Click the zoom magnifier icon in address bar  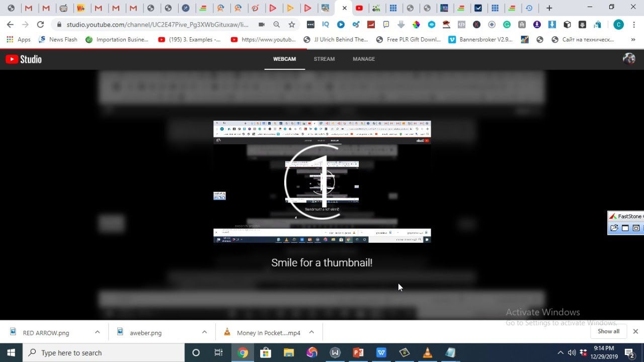[277, 24]
